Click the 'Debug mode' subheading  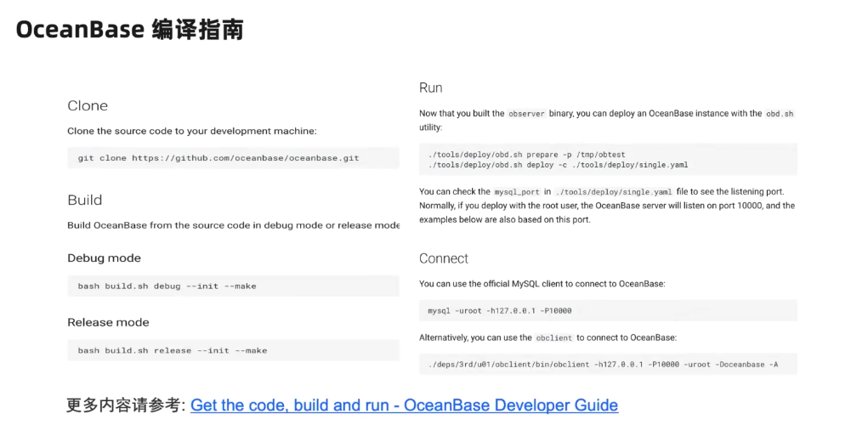coord(104,258)
